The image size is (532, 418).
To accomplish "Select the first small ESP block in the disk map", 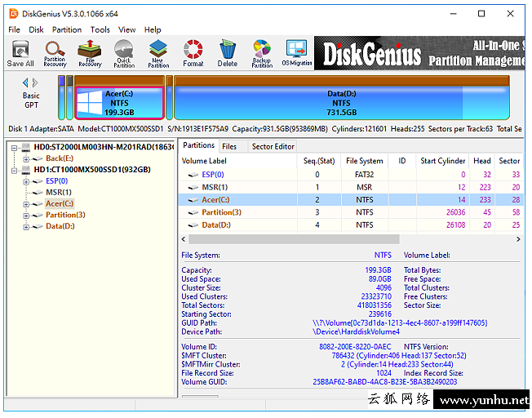I will pos(61,98).
